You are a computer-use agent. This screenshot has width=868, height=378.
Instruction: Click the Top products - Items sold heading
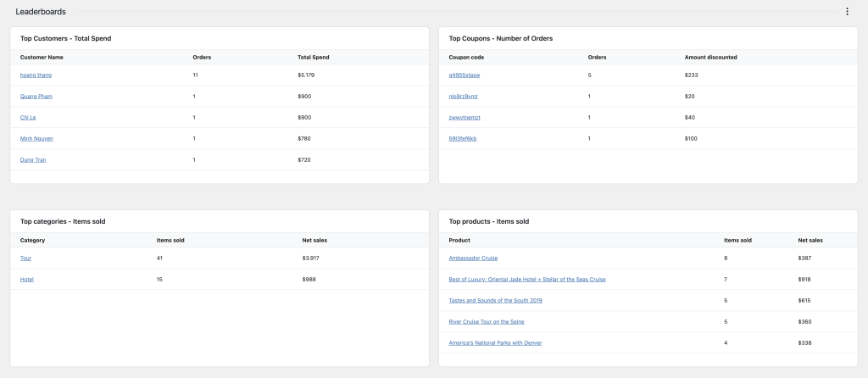coord(488,221)
